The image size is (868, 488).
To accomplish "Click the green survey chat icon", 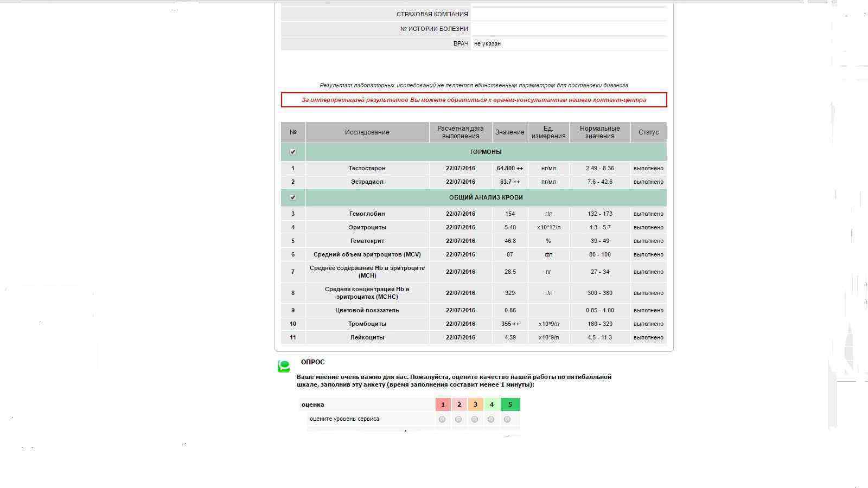I will tap(284, 367).
